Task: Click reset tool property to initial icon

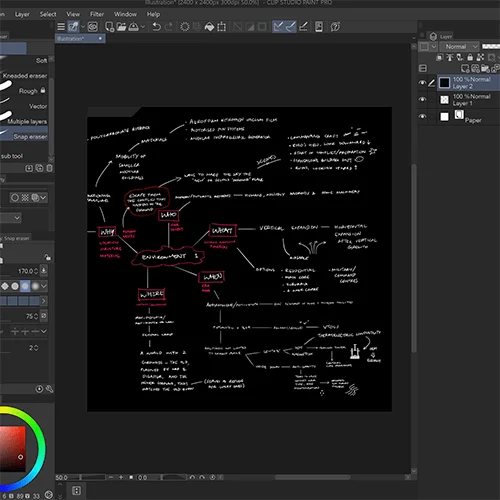Action: coord(39,389)
